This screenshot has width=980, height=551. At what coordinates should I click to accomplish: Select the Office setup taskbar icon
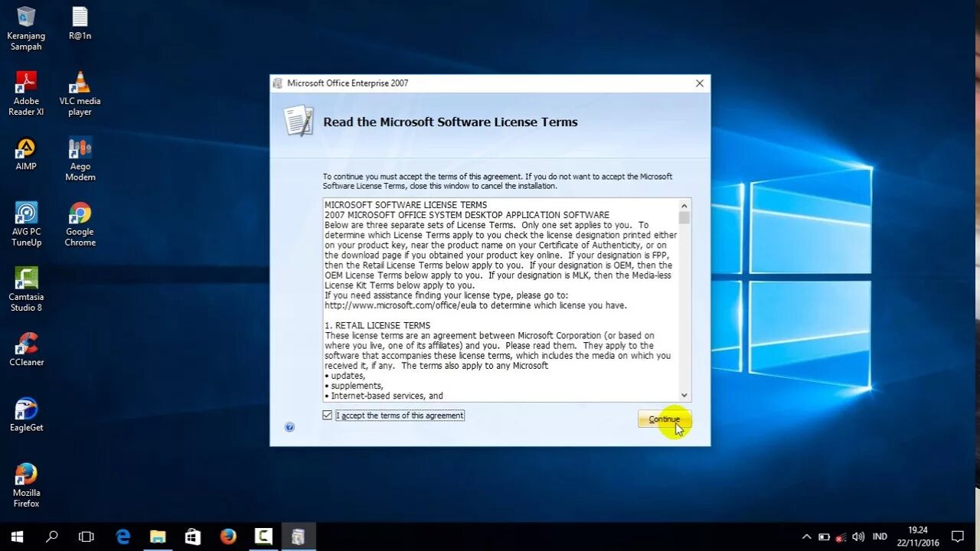pyautogui.click(x=298, y=536)
